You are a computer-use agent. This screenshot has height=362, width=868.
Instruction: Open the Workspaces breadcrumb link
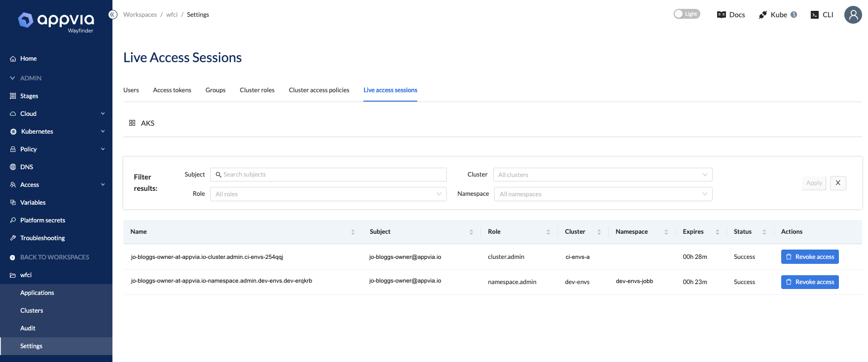pyautogui.click(x=140, y=15)
